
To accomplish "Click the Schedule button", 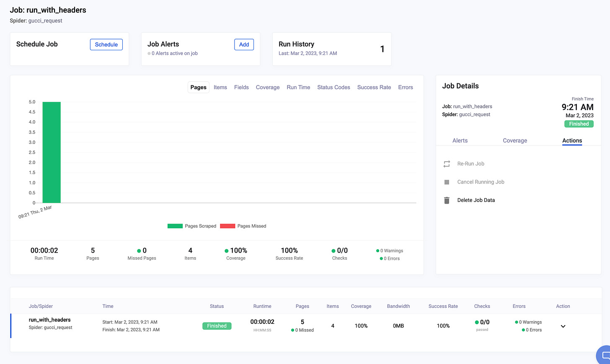I will pos(106,44).
